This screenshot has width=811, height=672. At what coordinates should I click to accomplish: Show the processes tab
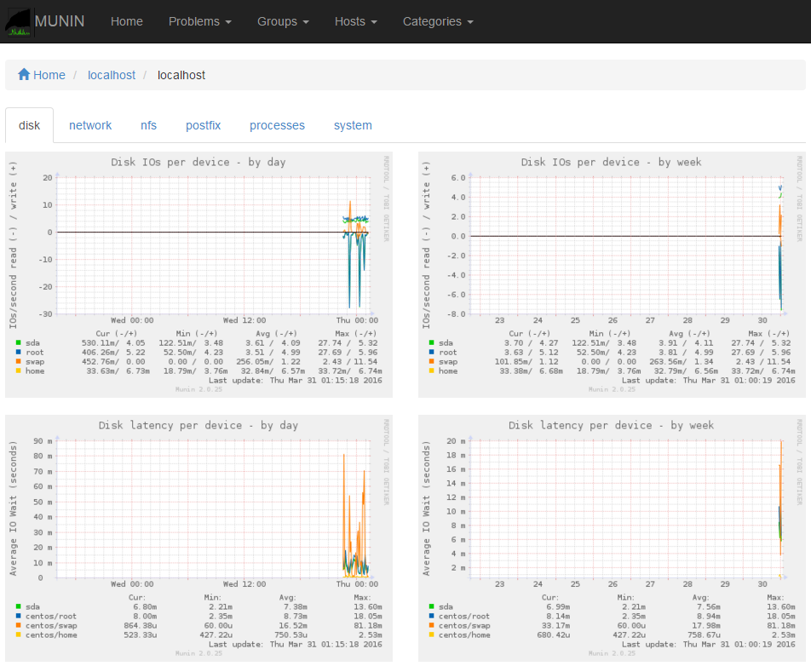pos(277,125)
